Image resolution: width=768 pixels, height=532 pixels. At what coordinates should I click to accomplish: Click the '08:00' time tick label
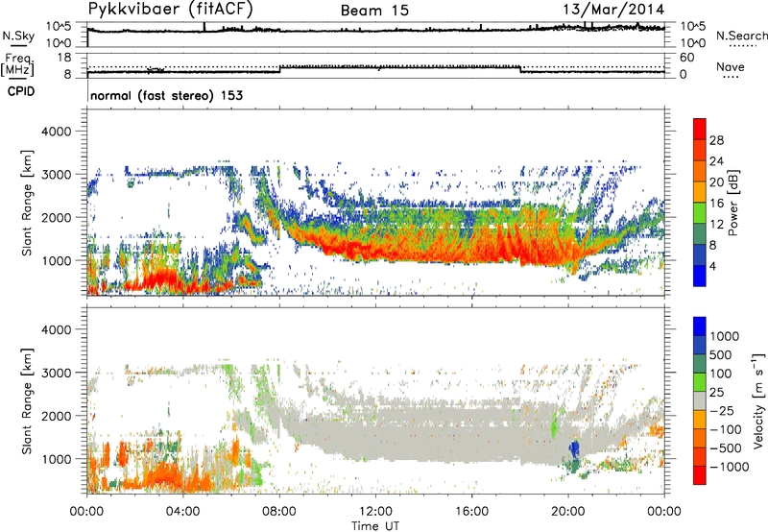(x=279, y=512)
